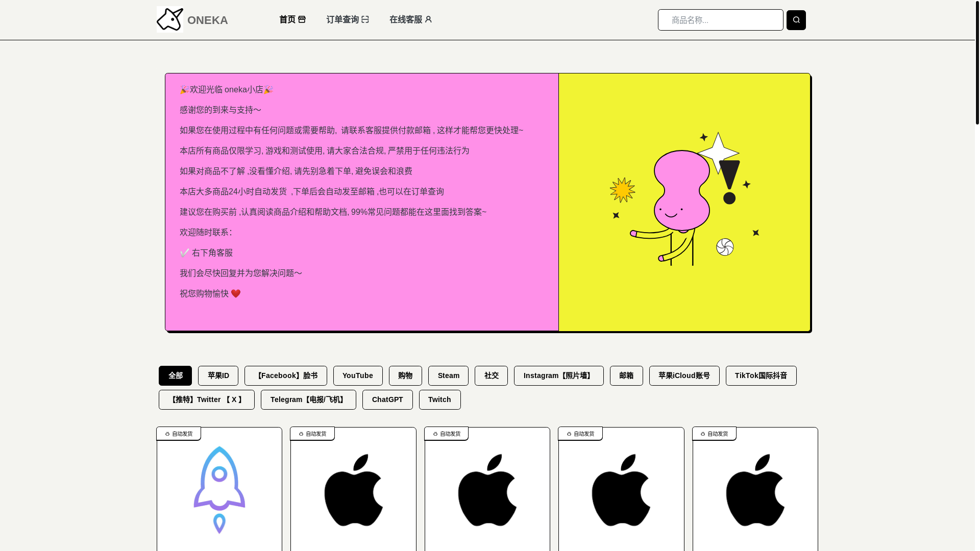
Task: Click the 欢迎光临 oneka小店 welcome text
Action: [x=227, y=90]
